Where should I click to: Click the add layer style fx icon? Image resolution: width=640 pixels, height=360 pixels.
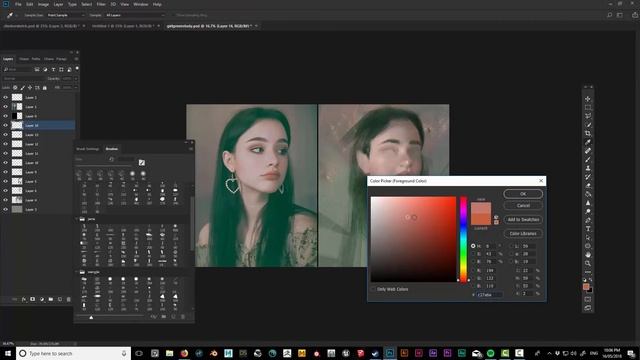tap(24, 299)
